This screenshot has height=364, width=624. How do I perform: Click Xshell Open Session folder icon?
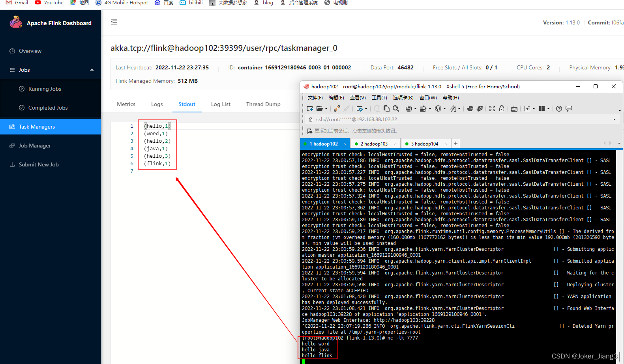pyautogui.click(x=319, y=108)
